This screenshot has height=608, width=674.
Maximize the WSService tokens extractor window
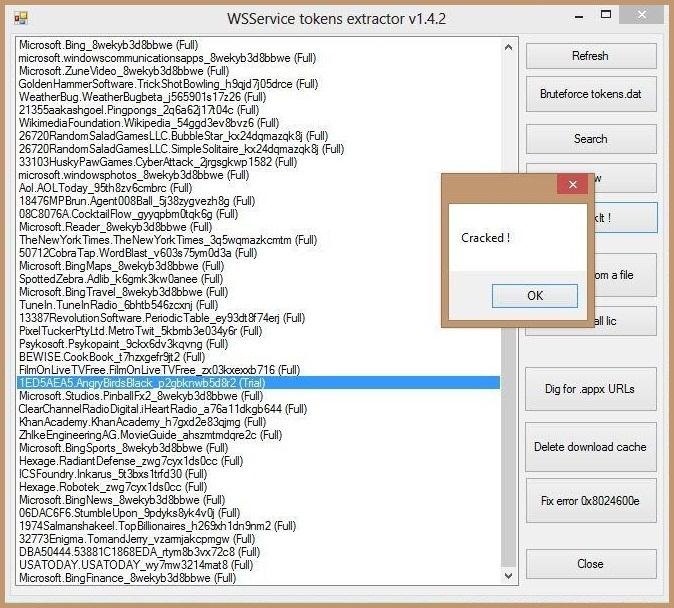[606, 15]
